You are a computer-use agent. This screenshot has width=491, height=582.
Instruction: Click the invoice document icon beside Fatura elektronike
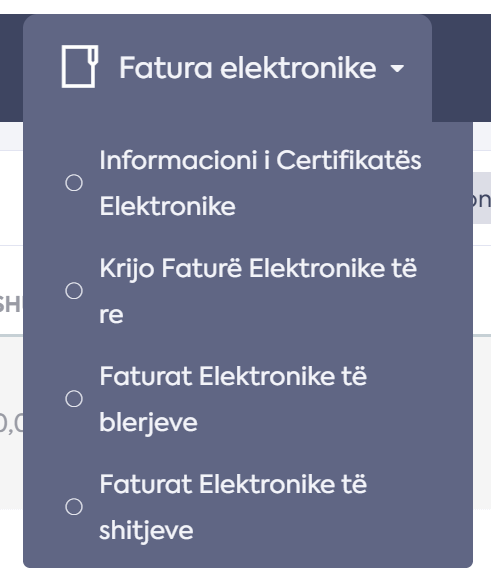pyautogui.click(x=80, y=67)
